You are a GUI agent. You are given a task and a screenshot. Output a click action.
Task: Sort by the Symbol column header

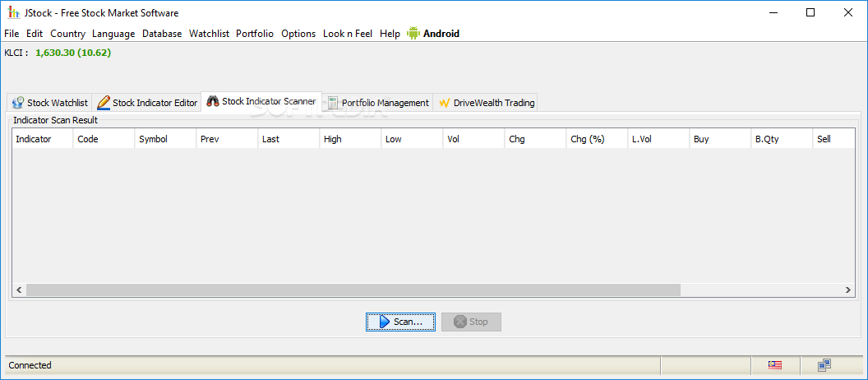coord(165,139)
